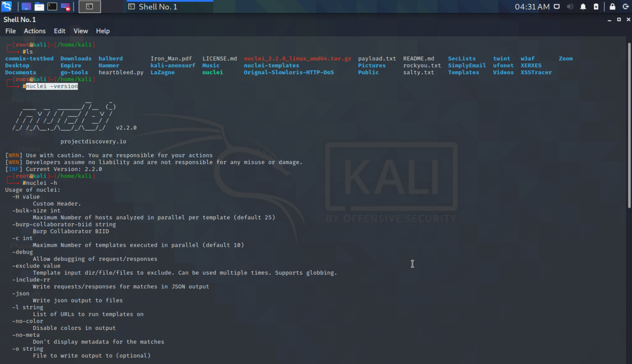Click 'Iron_Man.pdf' in the listing
This screenshot has height=364, width=632.
(171, 58)
